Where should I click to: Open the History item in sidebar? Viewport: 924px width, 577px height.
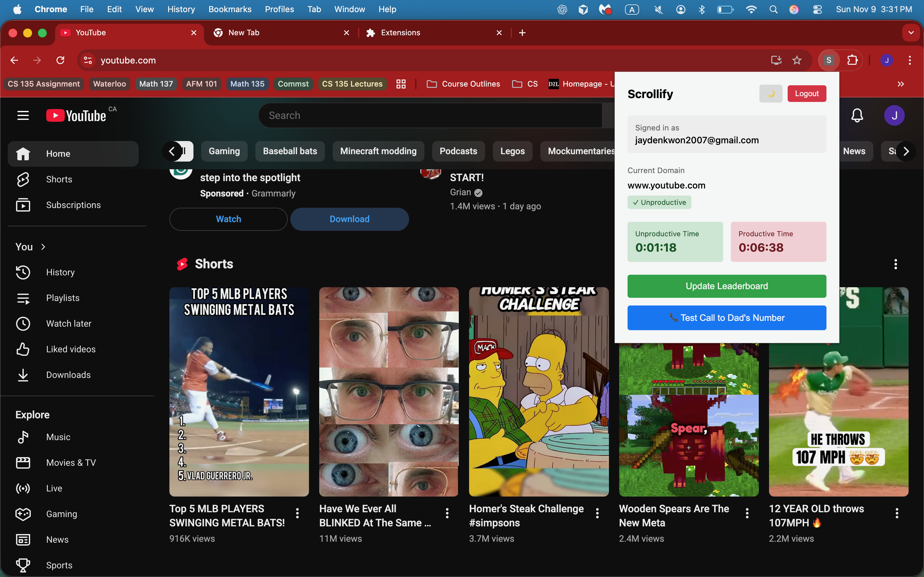pos(60,272)
